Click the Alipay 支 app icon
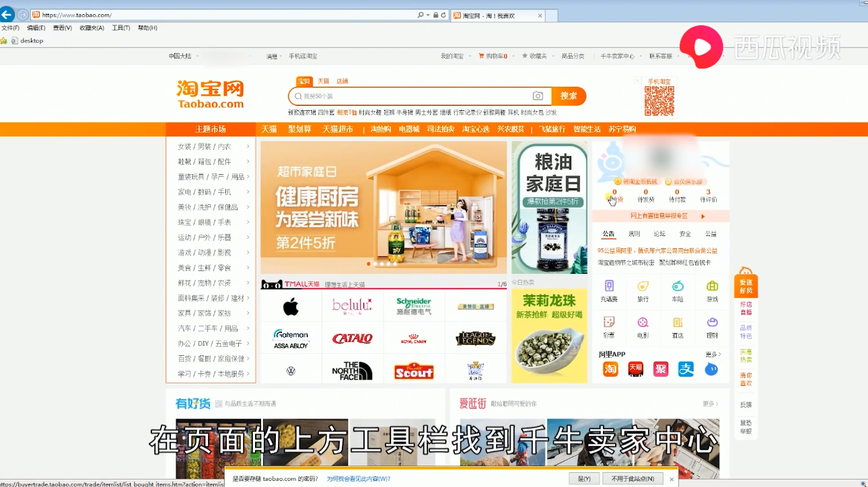Viewport: 868px width, 487px height. (686, 369)
